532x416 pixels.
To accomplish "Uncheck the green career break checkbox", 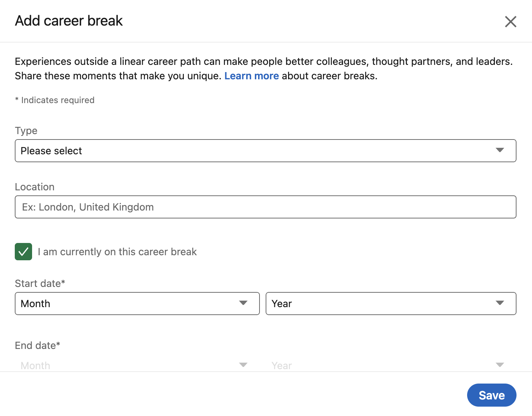I will tap(23, 252).
